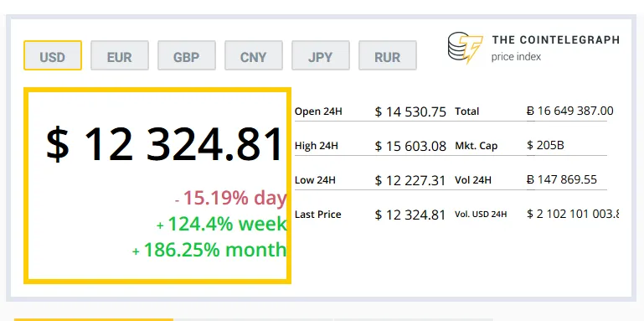Click the Vol 24H label
Viewport: 644px width, 321px height.
coord(472,180)
